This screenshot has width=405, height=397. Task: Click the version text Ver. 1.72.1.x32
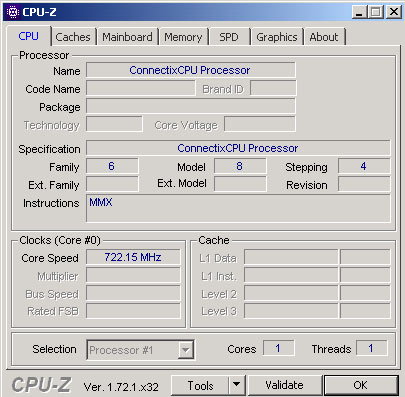(121, 387)
